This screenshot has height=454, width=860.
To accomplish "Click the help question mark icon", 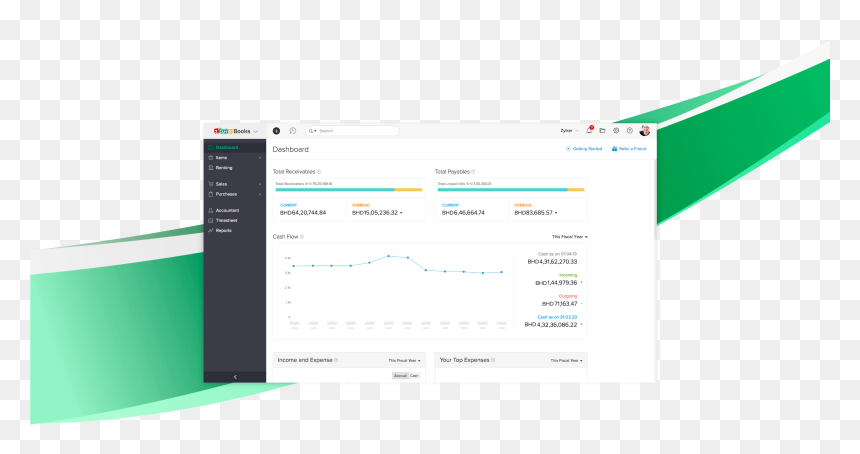I will click(630, 130).
